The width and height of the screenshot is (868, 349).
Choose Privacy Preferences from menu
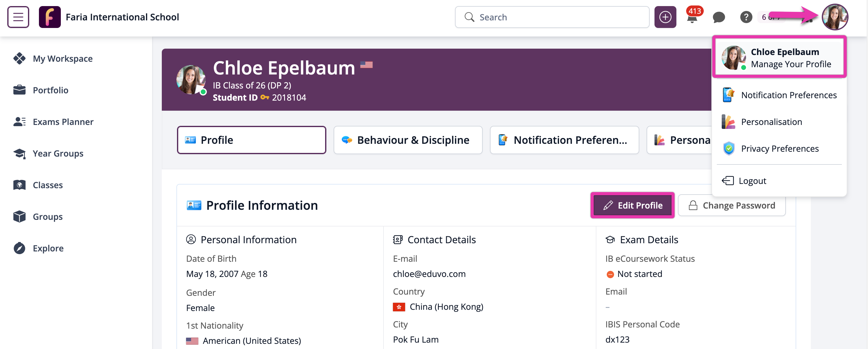pyautogui.click(x=779, y=149)
